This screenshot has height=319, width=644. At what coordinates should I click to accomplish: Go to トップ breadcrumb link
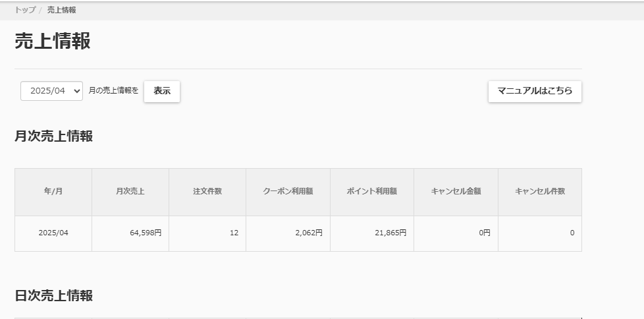pyautogui.click(x=25, y=11)
